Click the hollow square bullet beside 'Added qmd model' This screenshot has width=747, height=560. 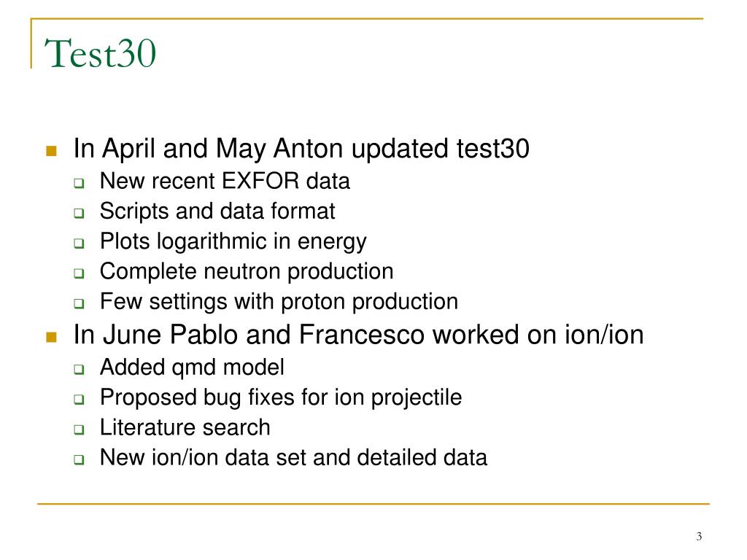tap(79, 369)
